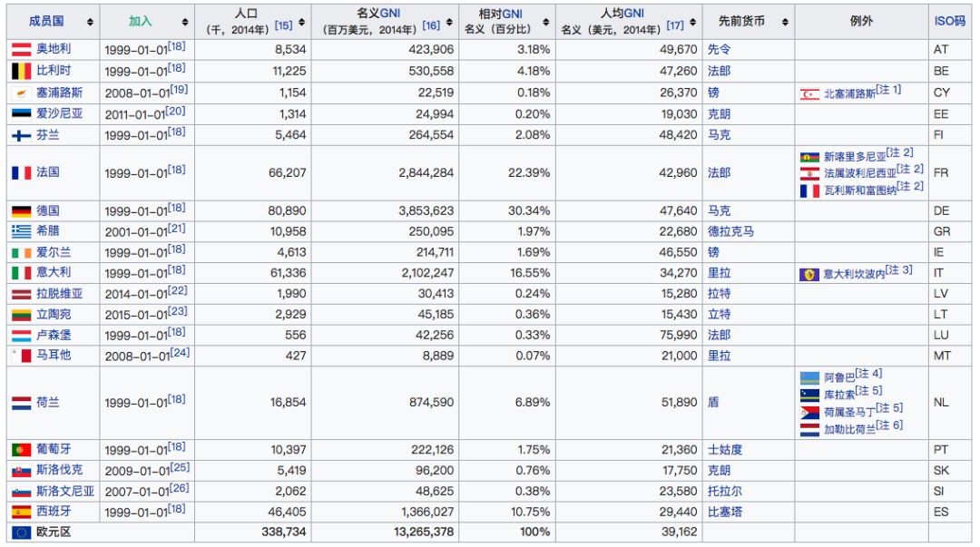Click the Curaçao flag beside 库拉索
Screen dimensions: 980x547
[809, 396]
